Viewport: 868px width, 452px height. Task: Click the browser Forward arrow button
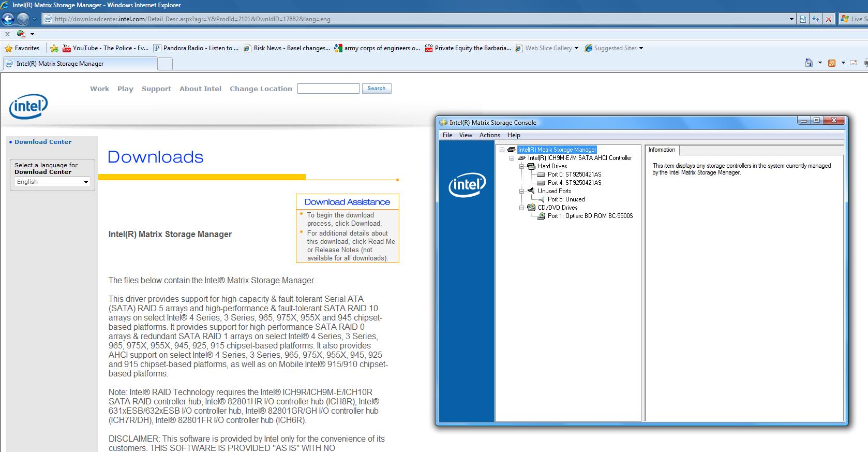(x=23, y=19)
